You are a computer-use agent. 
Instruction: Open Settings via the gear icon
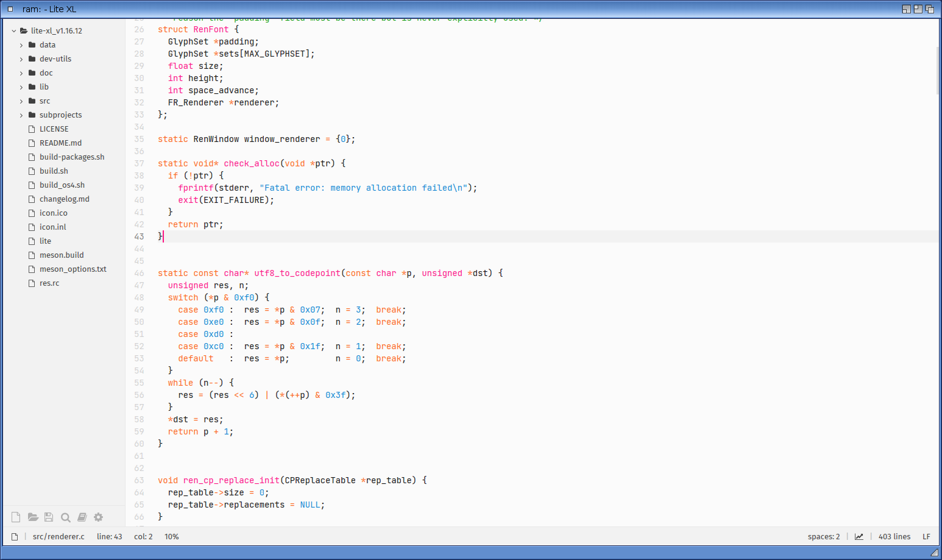(x=98, y=517)
